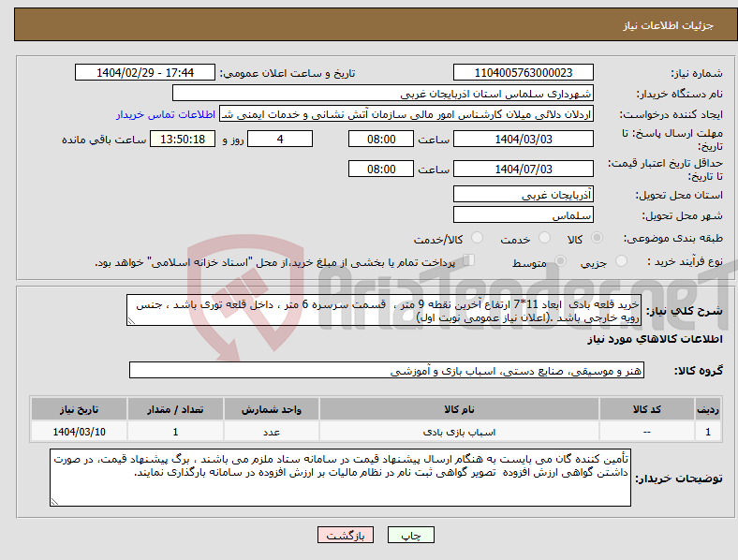Select the متوسط purchase type radio
The height and width of the screenshot is (560, 738).
click(x=561, y=260)
